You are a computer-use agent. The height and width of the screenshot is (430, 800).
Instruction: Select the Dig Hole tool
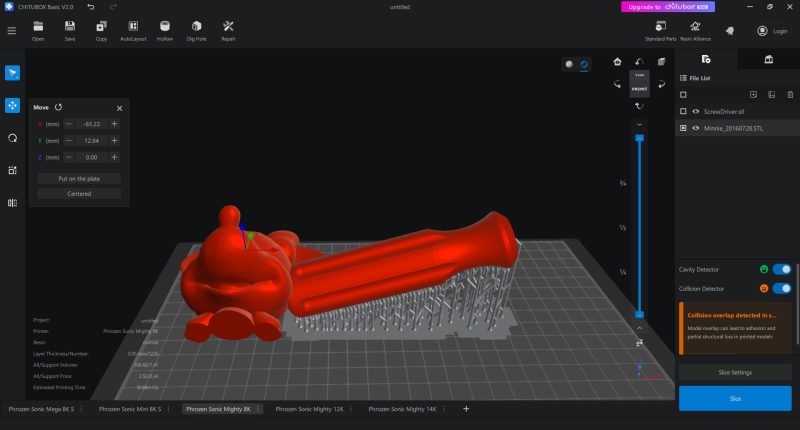[196, 31]
